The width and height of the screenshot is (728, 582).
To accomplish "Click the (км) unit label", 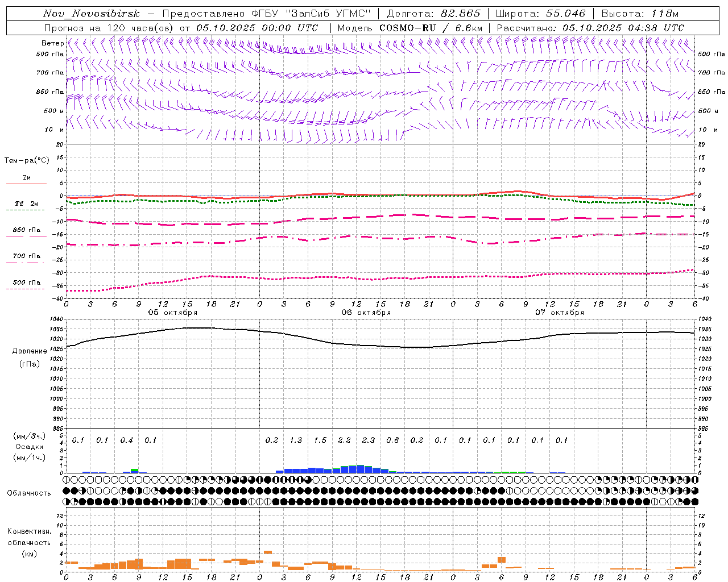I will [30, 554].
